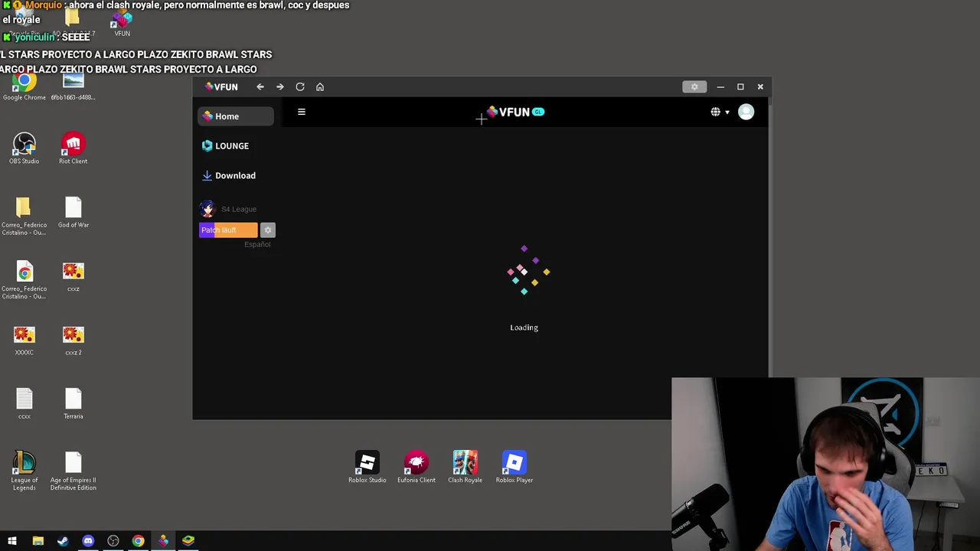Select S4 League game entry
This screenshot has width=980, height=551.
pos(229,209)
